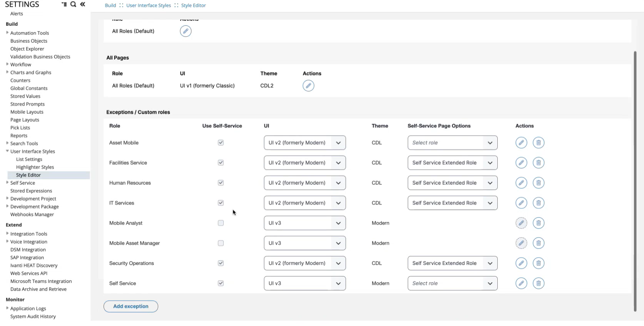Edit the Human Resources role exception

[x=521, y=183]
